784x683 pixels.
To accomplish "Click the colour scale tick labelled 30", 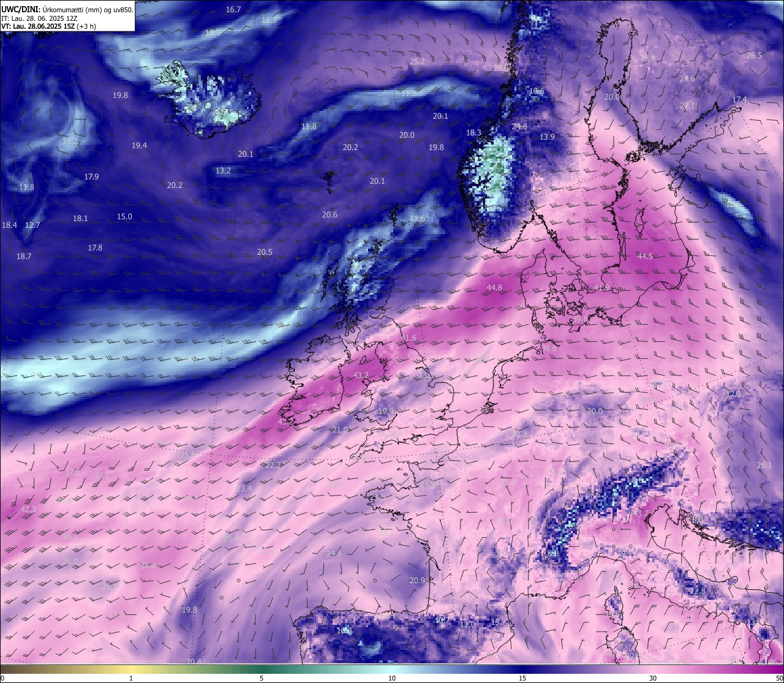I will (x=653, y=678).
